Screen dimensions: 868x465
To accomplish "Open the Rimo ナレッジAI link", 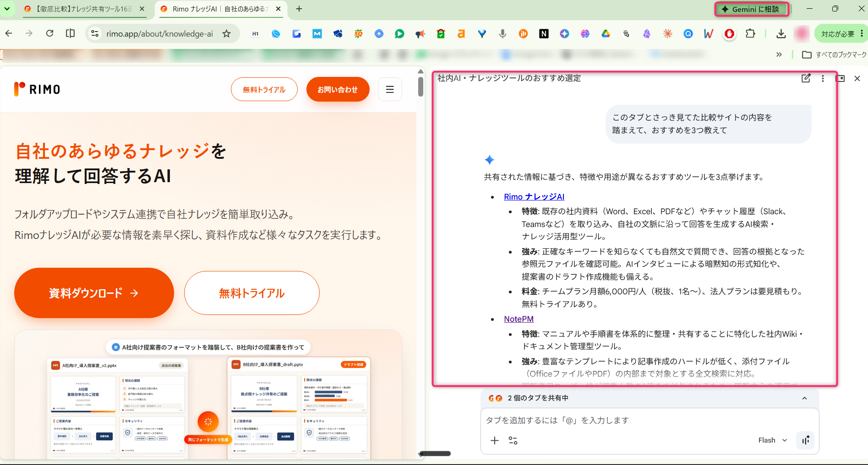I will coord(534,196).
